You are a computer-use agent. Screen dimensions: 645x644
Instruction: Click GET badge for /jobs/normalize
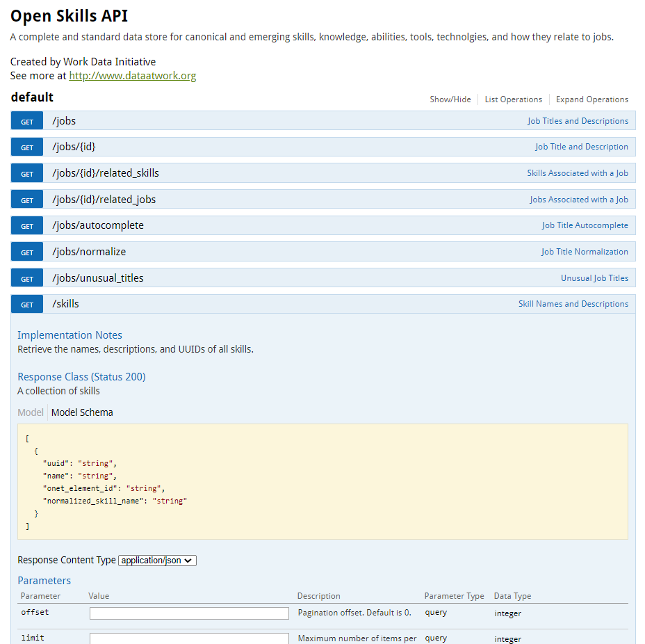tap(26, 252)
